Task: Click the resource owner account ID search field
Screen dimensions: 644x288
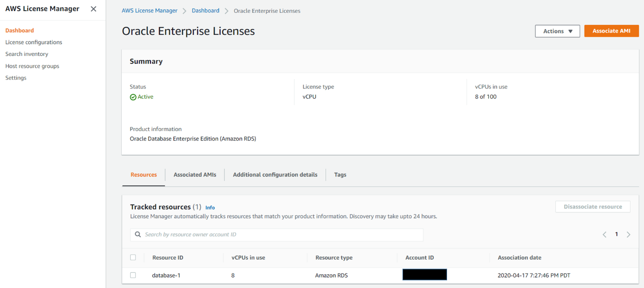Action: click(x=277, y=234)
